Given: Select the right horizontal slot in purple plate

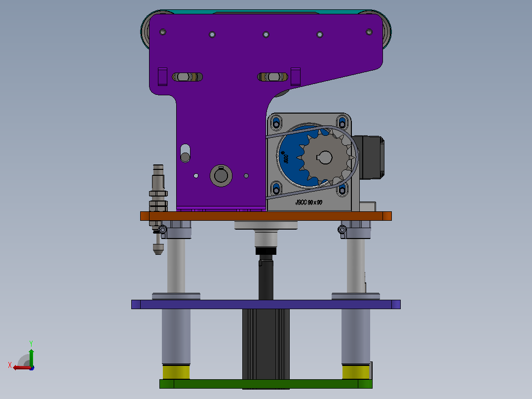Looking at the screenshot, I should 272,77.
